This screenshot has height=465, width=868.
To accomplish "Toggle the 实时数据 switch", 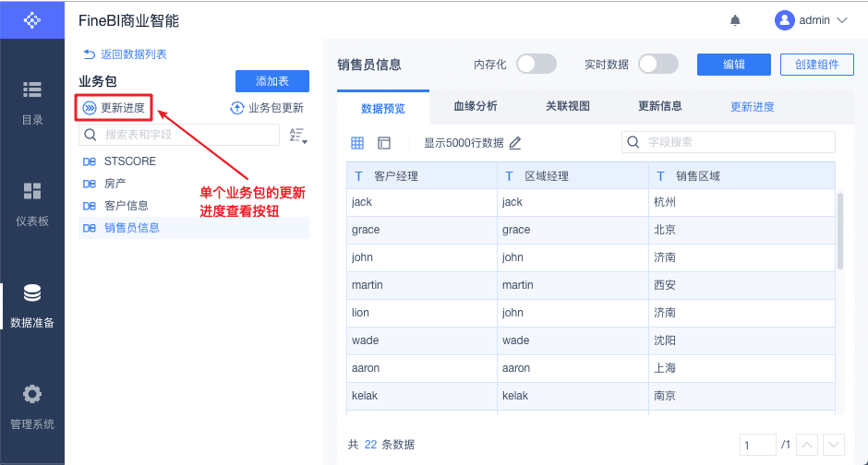I will click(657, 64).
